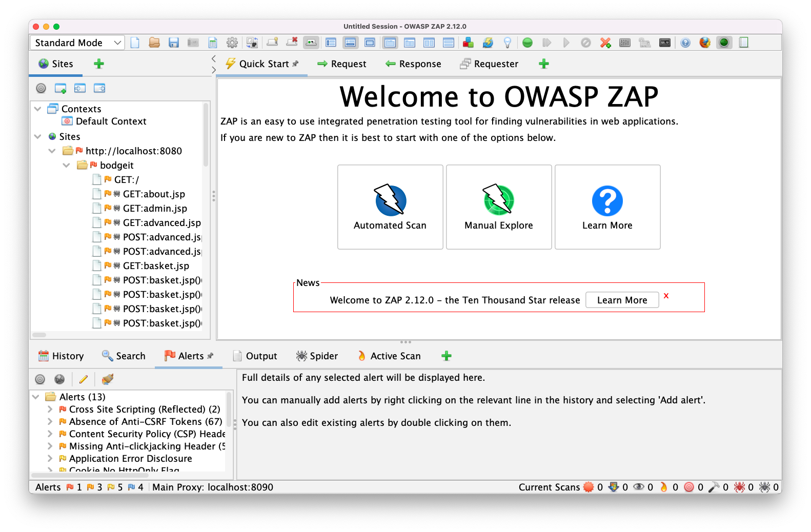Click the target icon in Alerts toolbar
This screenshot has height=532, width=811.
point(40,379)
